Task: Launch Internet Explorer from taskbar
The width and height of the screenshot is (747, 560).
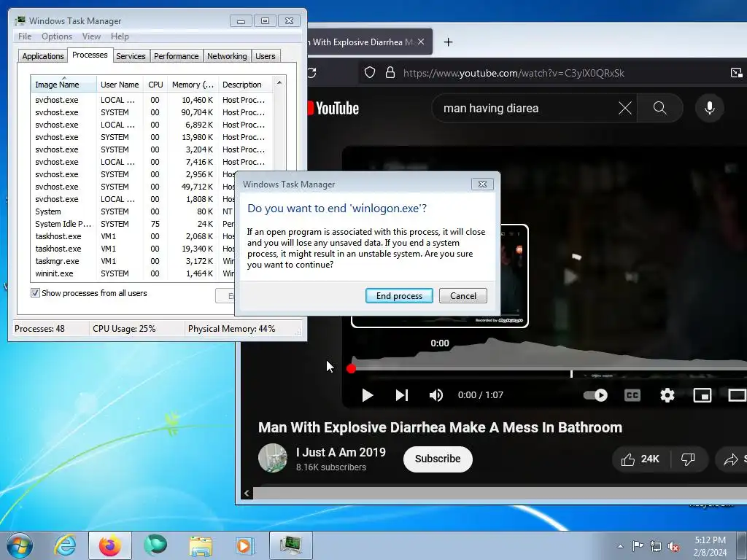Action: coord(65,545)
